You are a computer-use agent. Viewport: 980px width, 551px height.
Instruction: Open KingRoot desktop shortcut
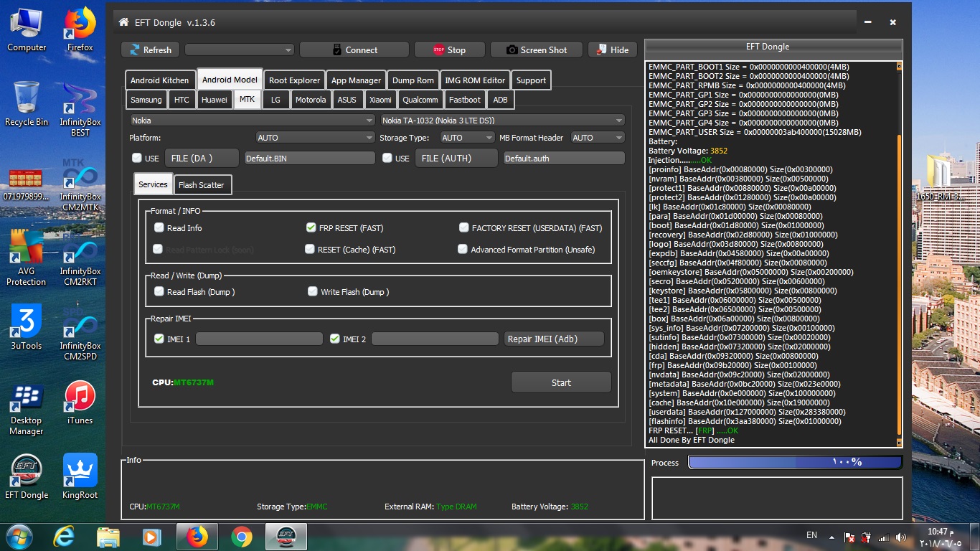tap(80, 477)
